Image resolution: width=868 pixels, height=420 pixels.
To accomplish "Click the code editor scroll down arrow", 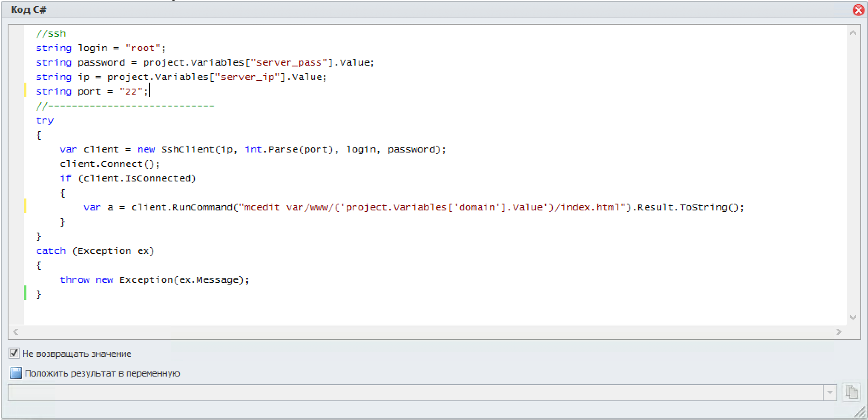I will [853, 317].
